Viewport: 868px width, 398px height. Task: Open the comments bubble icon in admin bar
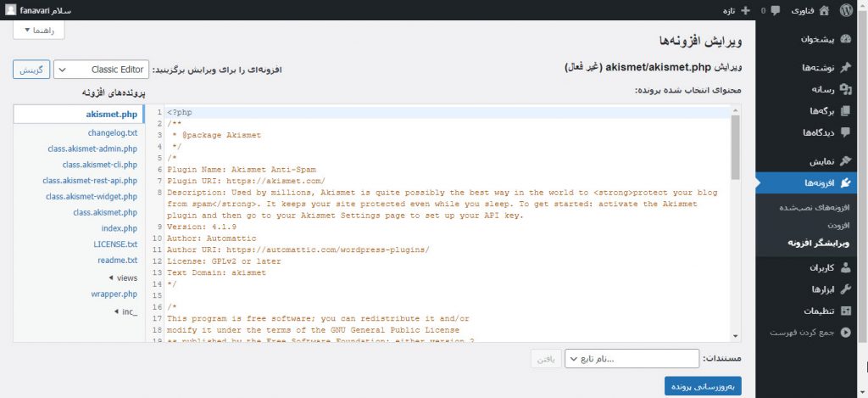click(775, 10)
